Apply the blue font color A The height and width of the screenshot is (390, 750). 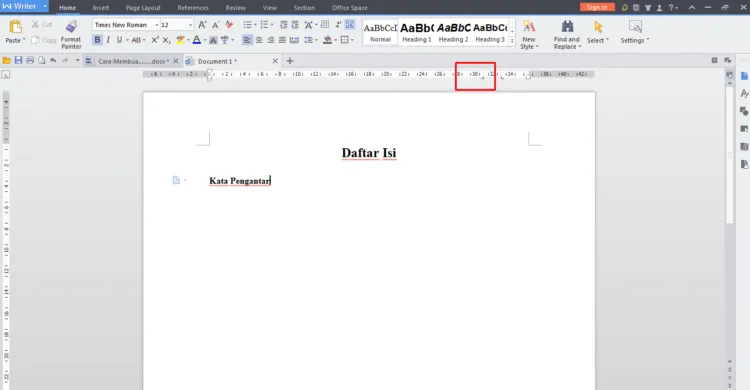(x=197, y=40)
